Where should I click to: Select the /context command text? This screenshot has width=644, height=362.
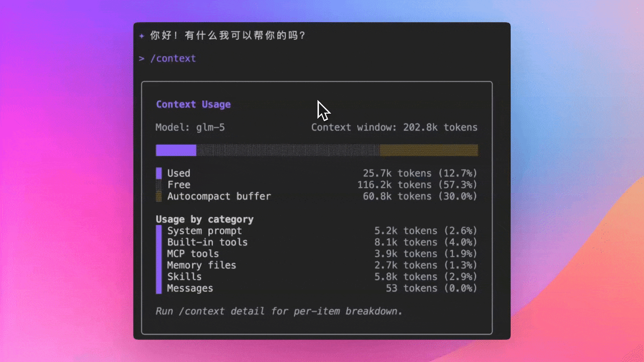(173, 58)
